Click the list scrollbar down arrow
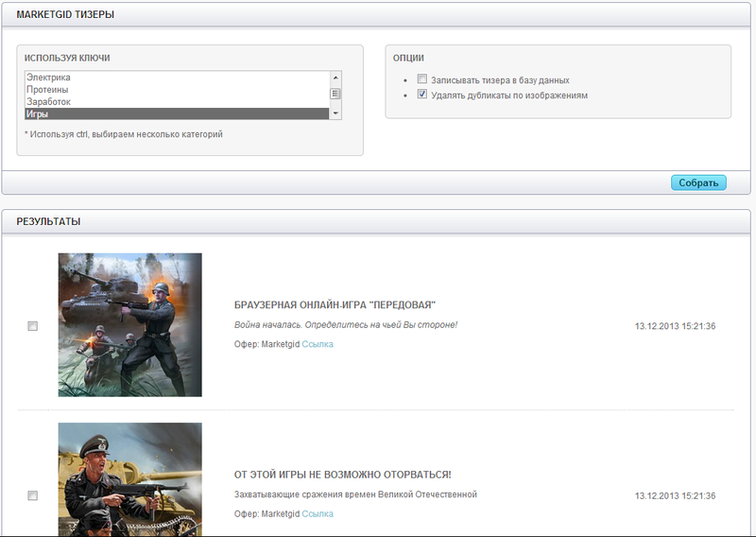 click(x=335, y=113)
